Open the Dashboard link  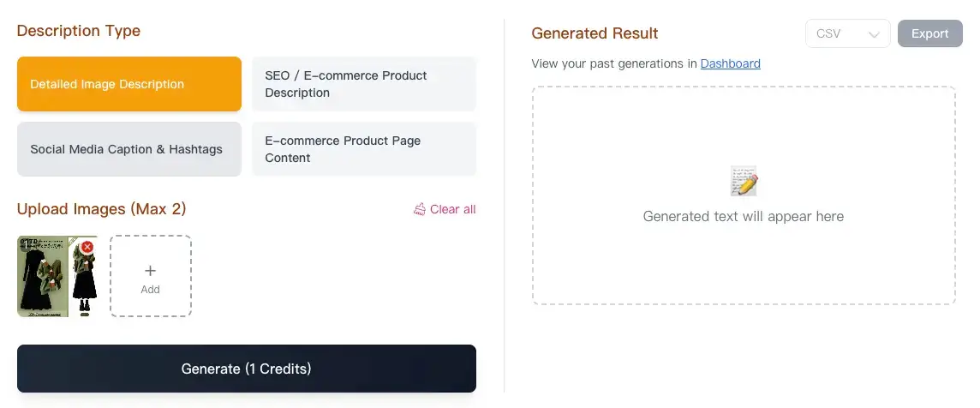(730, 63)
